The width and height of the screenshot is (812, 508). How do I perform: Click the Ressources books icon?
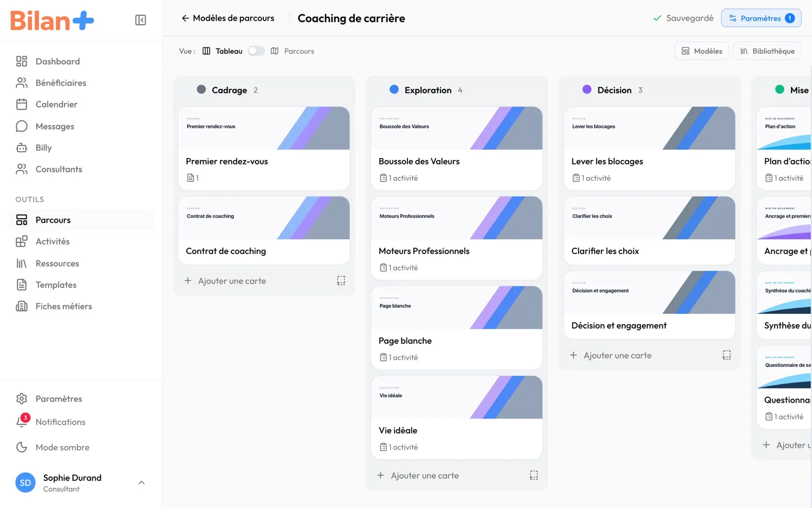point(21,263)
